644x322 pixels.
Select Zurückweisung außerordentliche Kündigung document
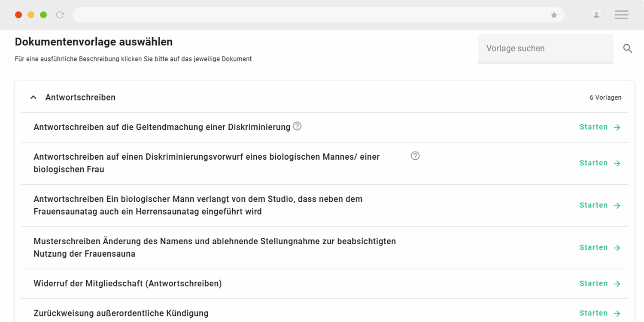click(x=121, y=313)
